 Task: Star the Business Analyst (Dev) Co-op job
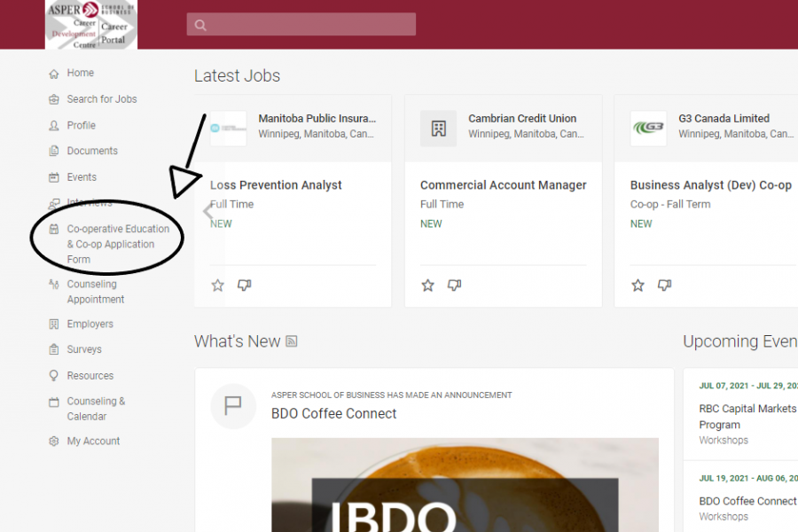638,286
